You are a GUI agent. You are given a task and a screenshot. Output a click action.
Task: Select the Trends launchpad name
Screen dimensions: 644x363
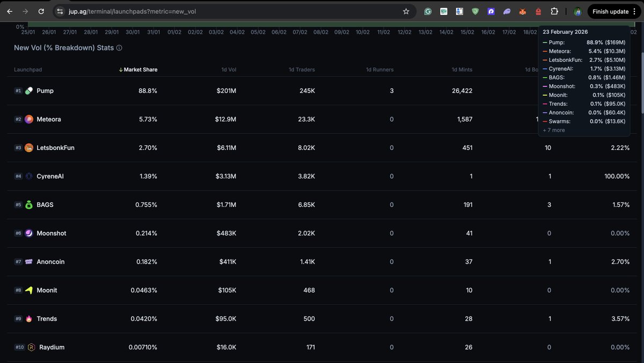point(47,318)
